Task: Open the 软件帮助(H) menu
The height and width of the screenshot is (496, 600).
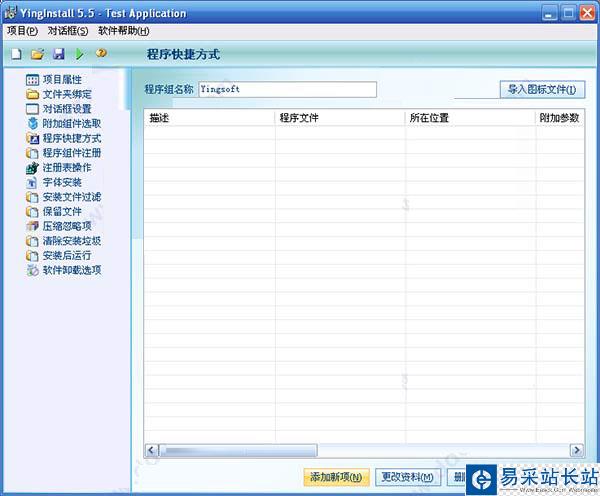Action: tap(124, 31)
